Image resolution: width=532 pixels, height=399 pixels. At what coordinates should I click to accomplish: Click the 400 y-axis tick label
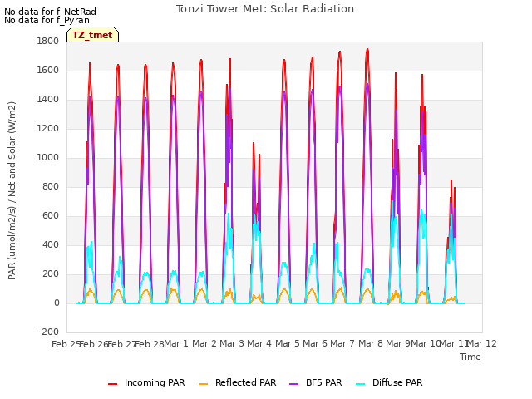(x=51, y=245)
